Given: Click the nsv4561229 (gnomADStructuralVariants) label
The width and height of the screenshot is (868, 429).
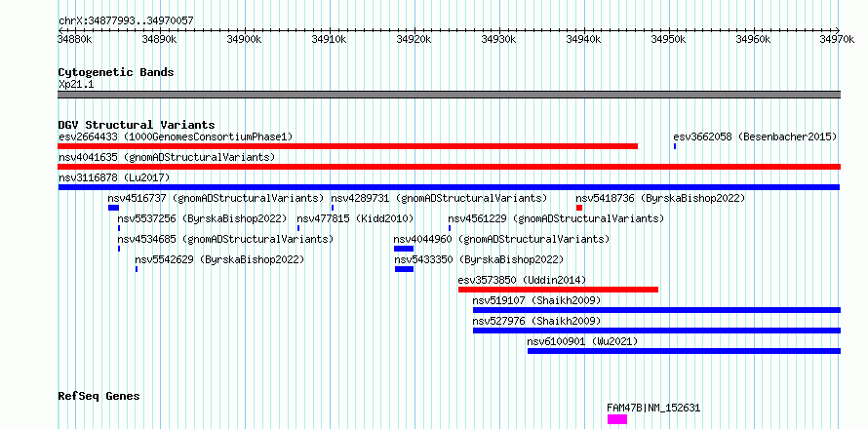Looking at the screenshot, I should (556, 218).
